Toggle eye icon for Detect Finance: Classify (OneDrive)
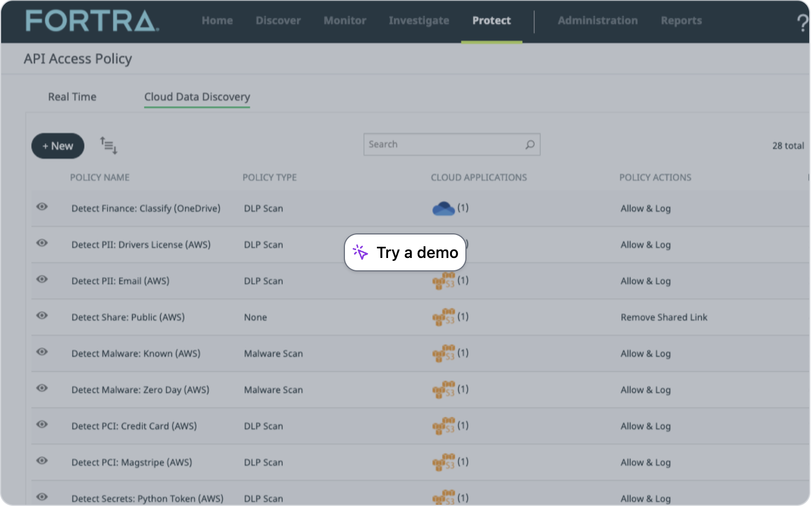 coord(42,207)
